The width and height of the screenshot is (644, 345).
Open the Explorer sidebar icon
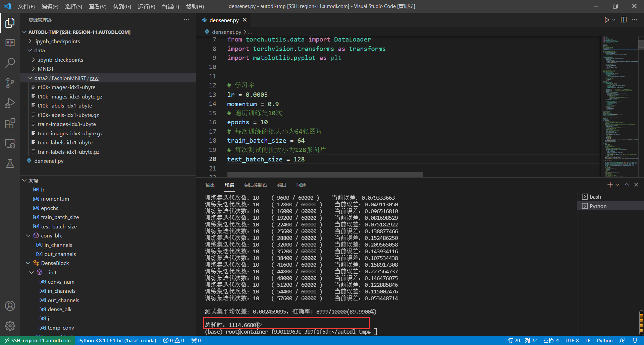click(10, 22)
